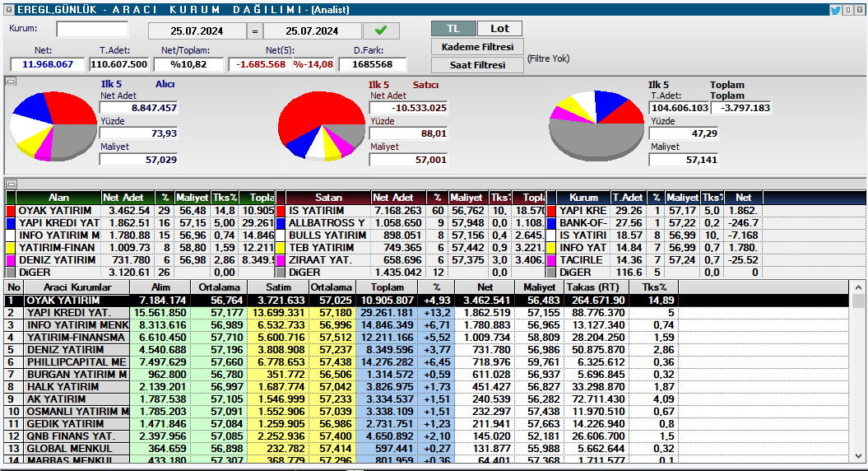Click the Net/Toplam field %10,82
Screen dimensions: 868x471
point(188,64)
